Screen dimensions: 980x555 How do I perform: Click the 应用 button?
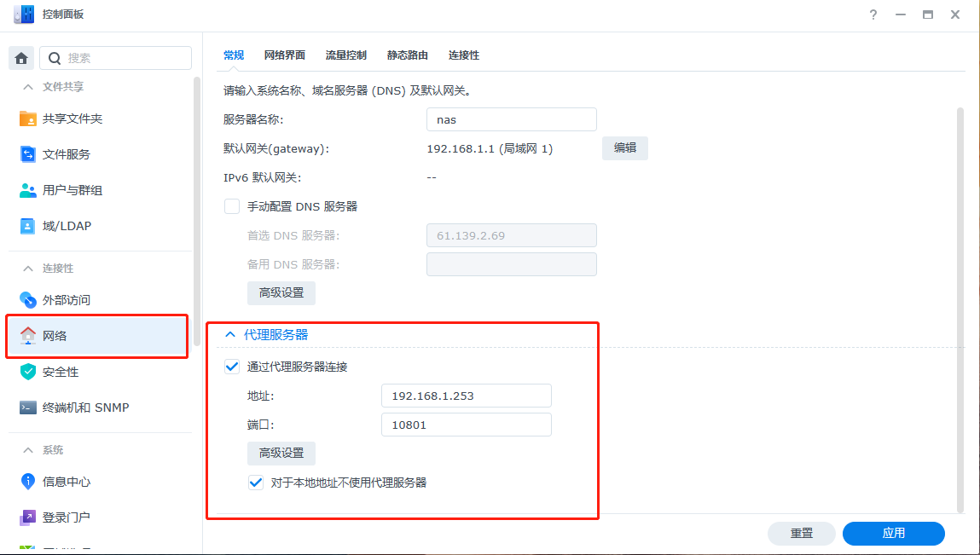894,533
